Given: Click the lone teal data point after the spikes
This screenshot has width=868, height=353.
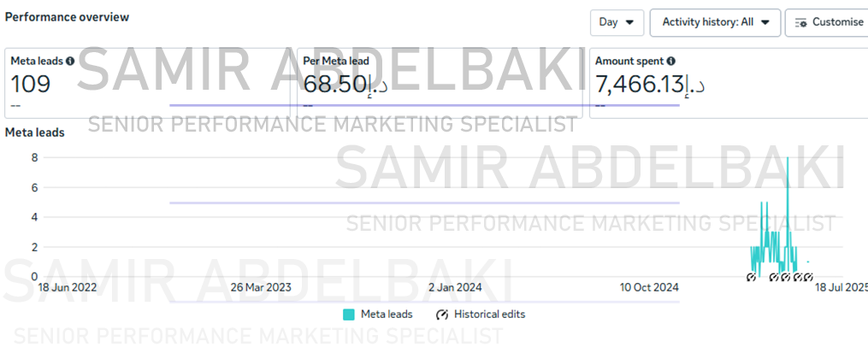Looking at the screenshot, I should tap(808, 262).
